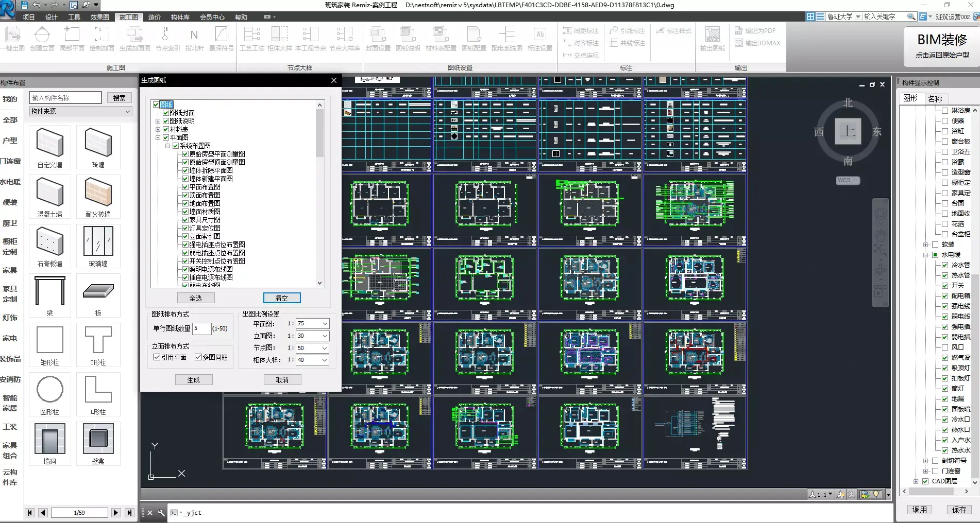Disable 冷水管 layer visibility checkbox

tap(944, 265)
